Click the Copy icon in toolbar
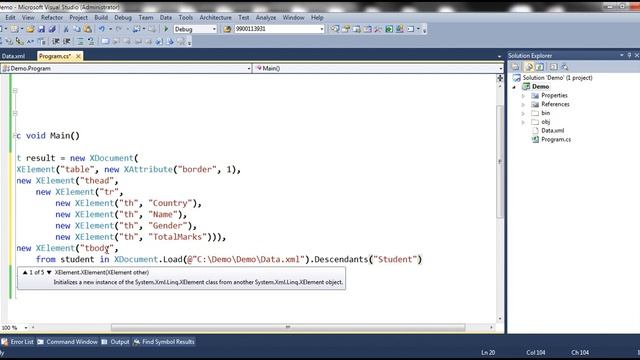Screen dimensions: 640x360 click(x=77, y=29)
